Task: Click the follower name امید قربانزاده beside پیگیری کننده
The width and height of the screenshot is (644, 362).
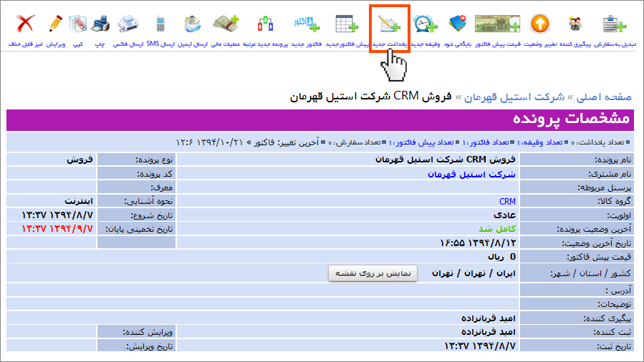Action: tap(488, 318)
